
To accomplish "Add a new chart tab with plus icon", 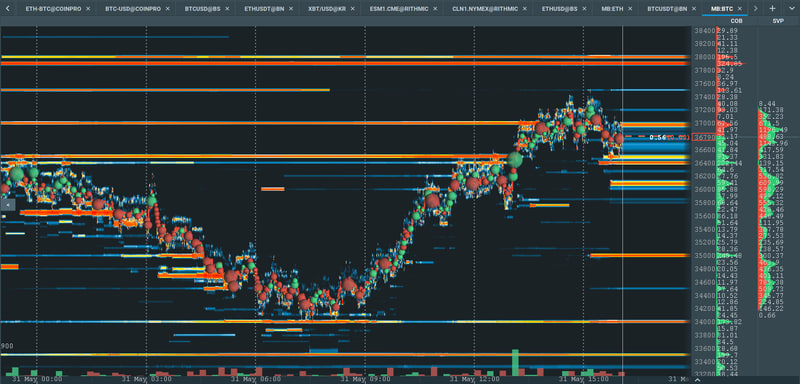I will [x=772, y=9].
